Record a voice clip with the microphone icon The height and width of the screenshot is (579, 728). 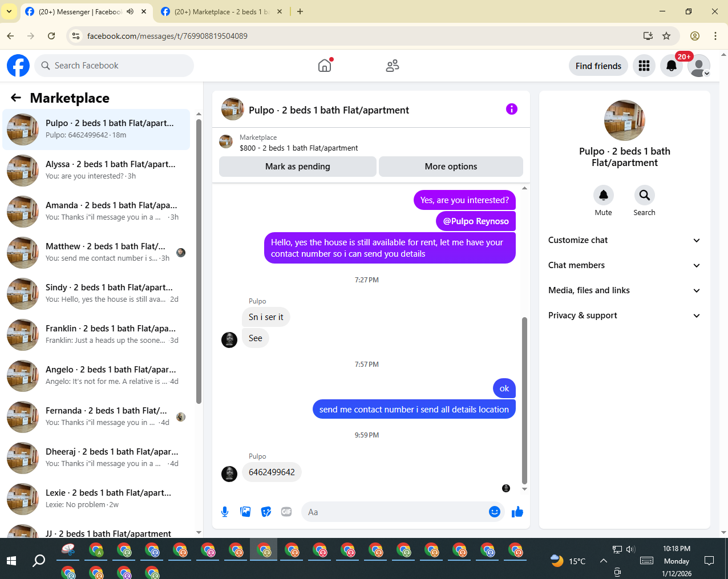[x=225, y=512]
